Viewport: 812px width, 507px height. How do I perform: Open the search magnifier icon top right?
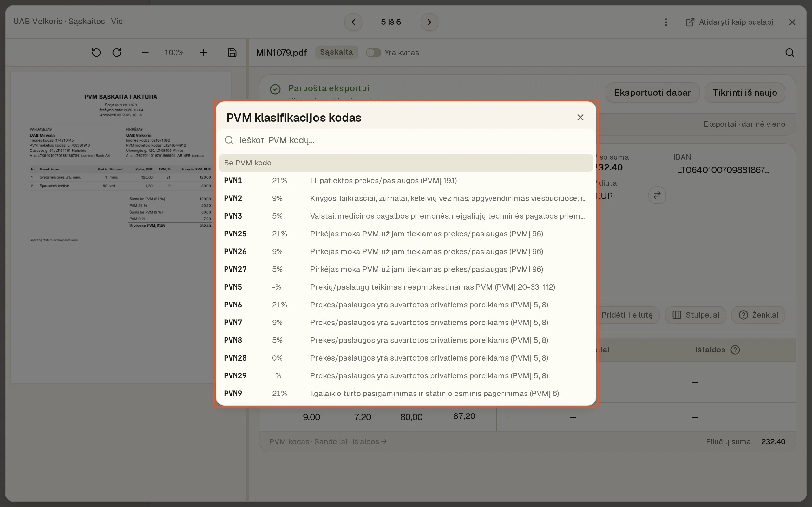click(789, 53)
